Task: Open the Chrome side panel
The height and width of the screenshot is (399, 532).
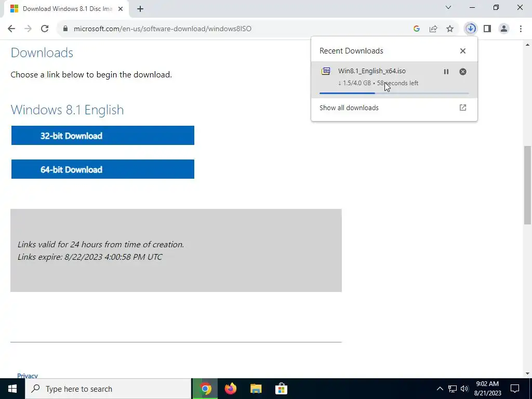Action: pyautogui.click(x=487, y=29)
